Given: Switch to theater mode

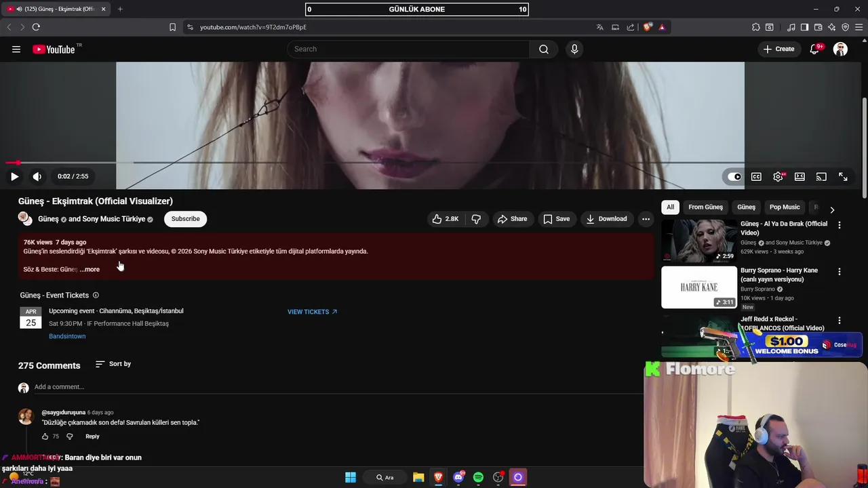Looking at the screenshot, I should click(800, 176).
